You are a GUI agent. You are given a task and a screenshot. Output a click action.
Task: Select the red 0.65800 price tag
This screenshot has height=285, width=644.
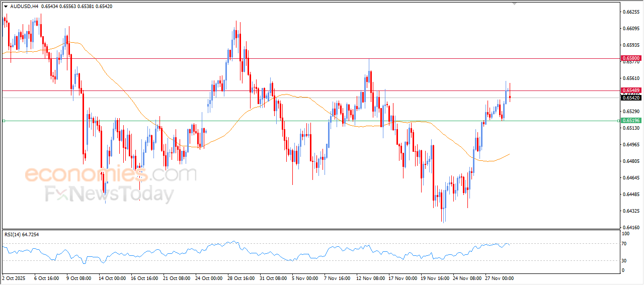pyautogui.click(x=630, y=58)
